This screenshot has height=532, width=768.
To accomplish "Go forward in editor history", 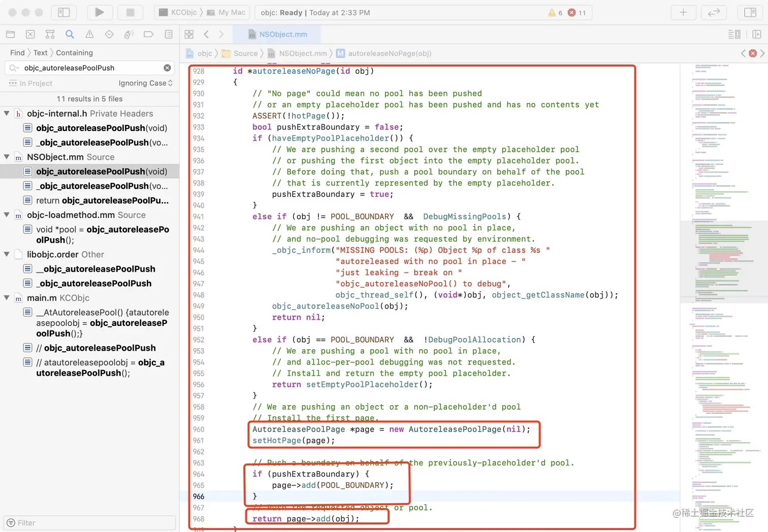I will [x=221, y=35].
